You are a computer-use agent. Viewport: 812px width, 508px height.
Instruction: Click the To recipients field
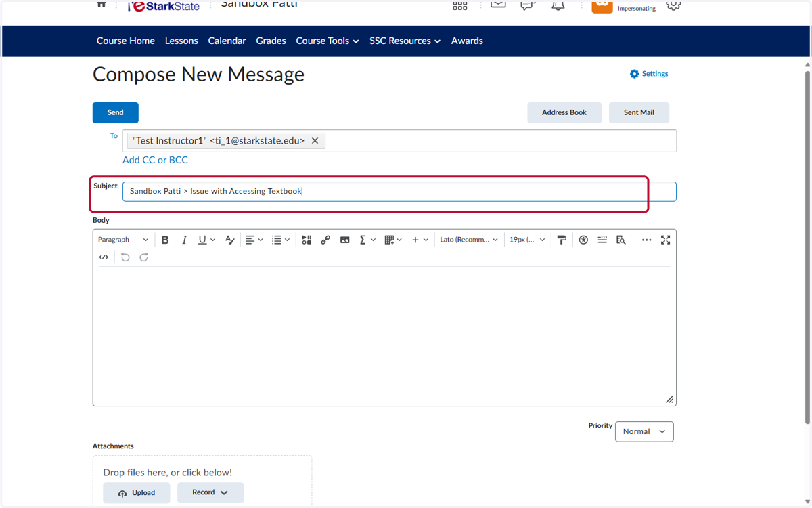click(399, 141)
